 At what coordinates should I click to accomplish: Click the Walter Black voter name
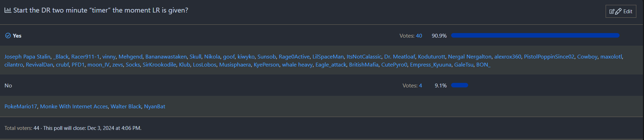(x=126, y=107)
